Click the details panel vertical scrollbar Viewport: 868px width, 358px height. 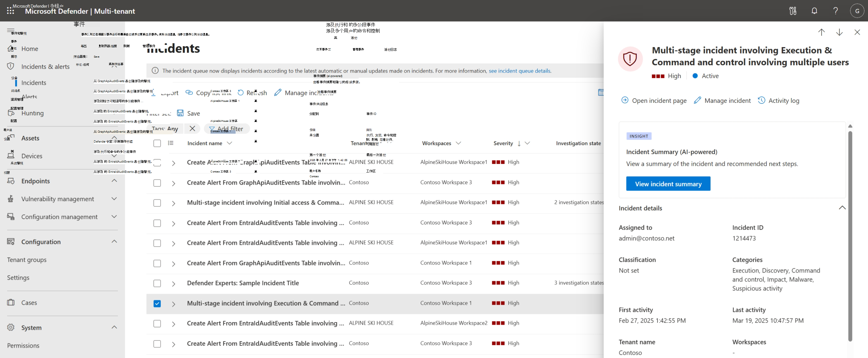(850, 236)
